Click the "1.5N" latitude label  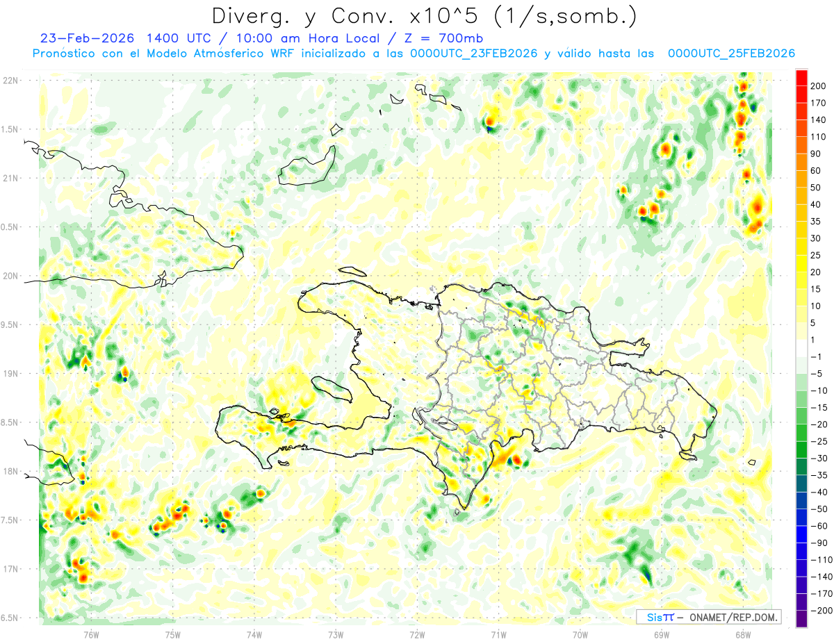point(10,129)
